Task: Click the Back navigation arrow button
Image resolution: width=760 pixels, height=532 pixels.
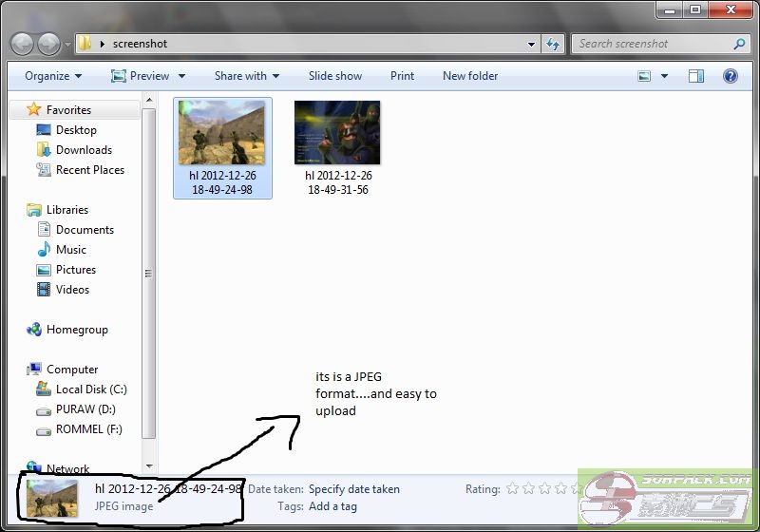Action: tap(23, 44)
